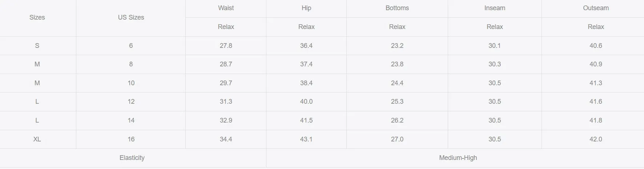This screenshot has height=169, width=644.
Task: Select waist value 34.4
Action: [x=226, y=139]
